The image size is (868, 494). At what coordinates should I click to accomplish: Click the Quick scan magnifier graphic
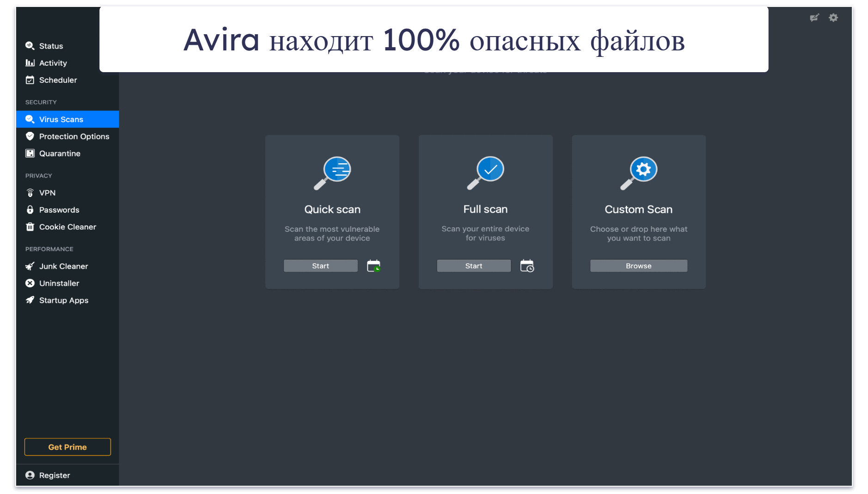coord(332,173)
